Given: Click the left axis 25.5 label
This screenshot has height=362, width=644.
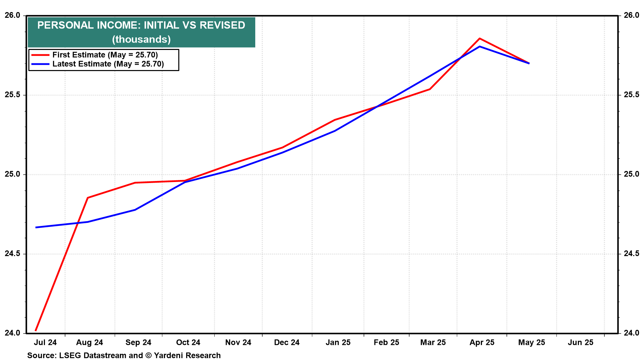Looking at the screenshot, I should (x=12, y=95).
